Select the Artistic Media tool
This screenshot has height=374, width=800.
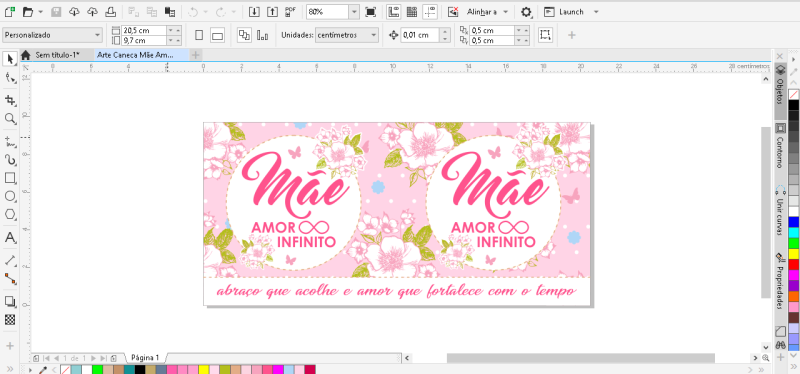click(10, 160)
